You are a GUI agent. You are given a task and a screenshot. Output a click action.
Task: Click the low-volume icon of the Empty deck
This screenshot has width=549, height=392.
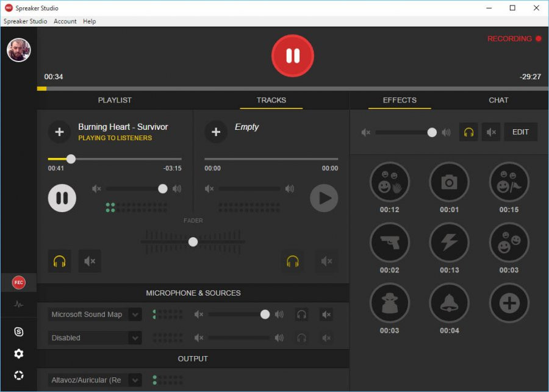209,189
